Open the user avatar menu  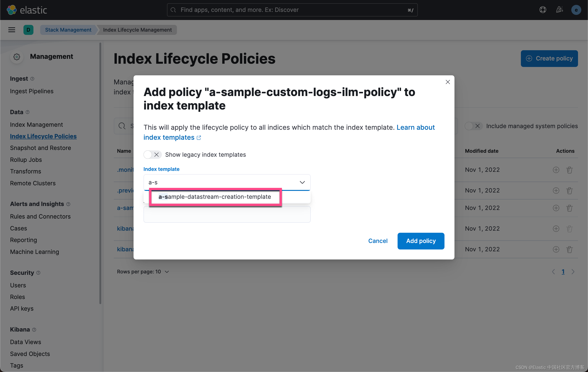tap(576, 10)
